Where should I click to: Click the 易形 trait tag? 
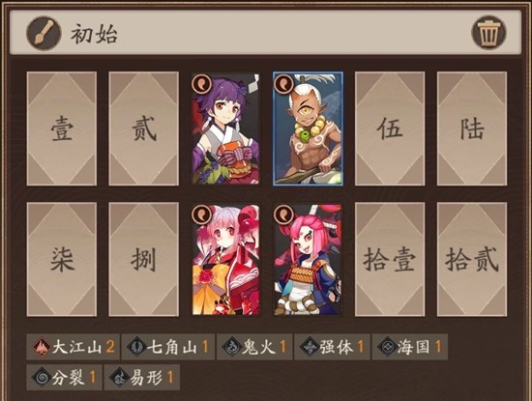[x=142, y=377]
